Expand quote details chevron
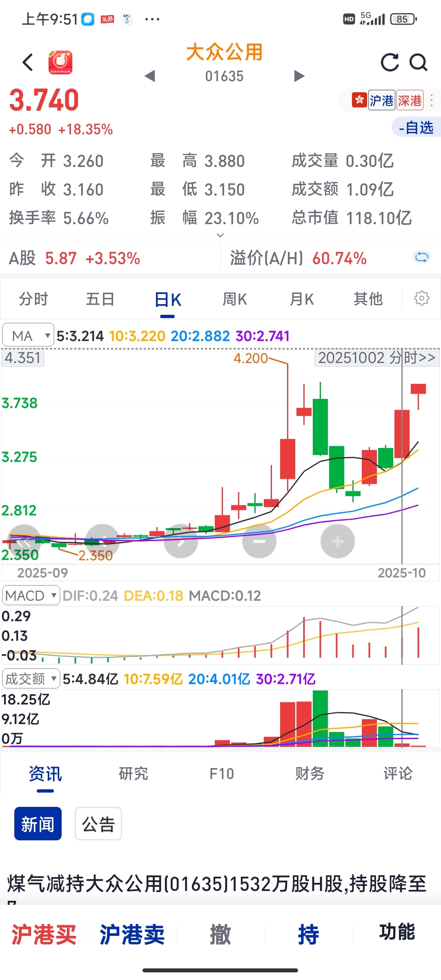Image resolution: width=441 pixels, height=980 pixels. (220, 235)
